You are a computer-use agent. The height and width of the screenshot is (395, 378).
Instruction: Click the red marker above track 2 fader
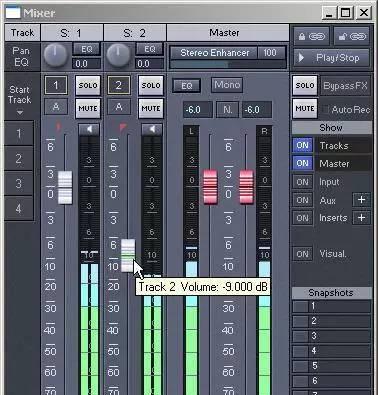123,127
